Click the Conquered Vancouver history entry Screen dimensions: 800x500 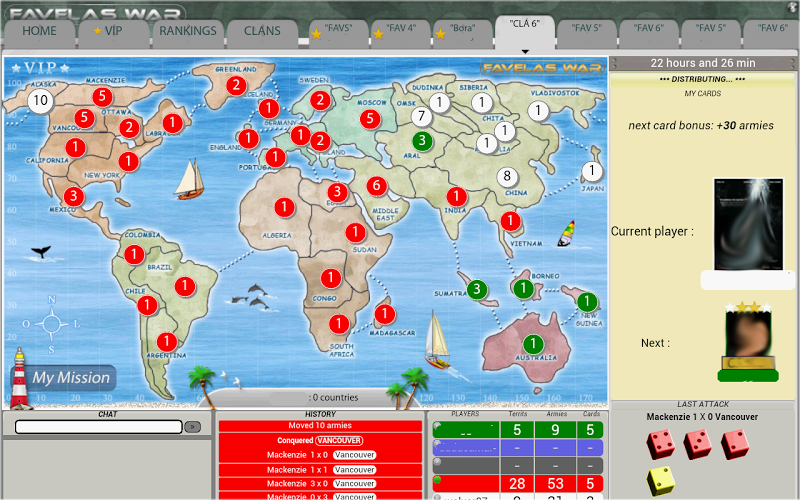click(320, 440)
